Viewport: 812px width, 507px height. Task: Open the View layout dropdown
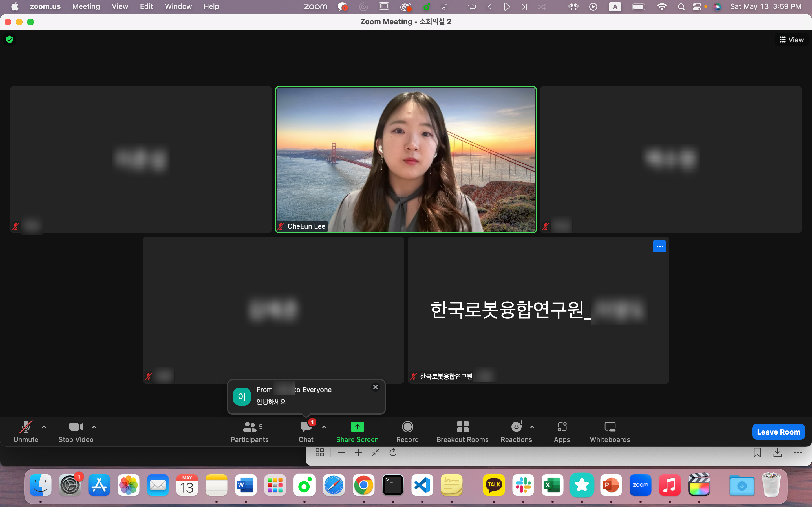(791, 39)
